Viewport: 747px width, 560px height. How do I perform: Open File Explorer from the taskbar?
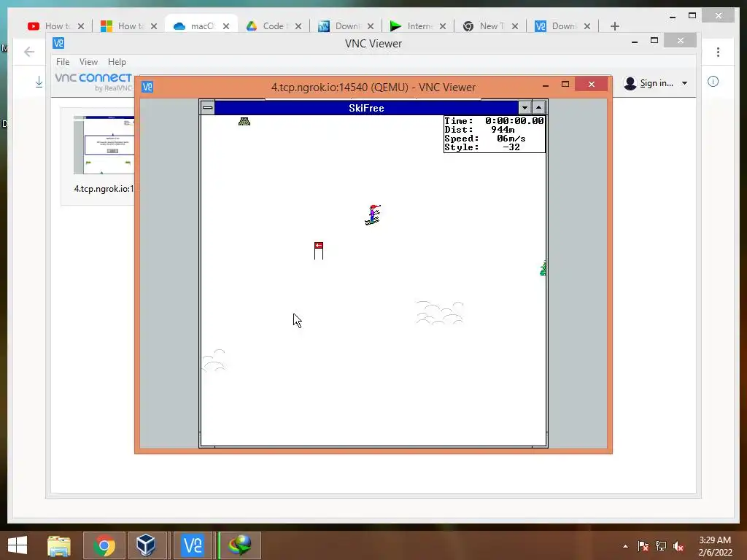click(x=59, y=545)
